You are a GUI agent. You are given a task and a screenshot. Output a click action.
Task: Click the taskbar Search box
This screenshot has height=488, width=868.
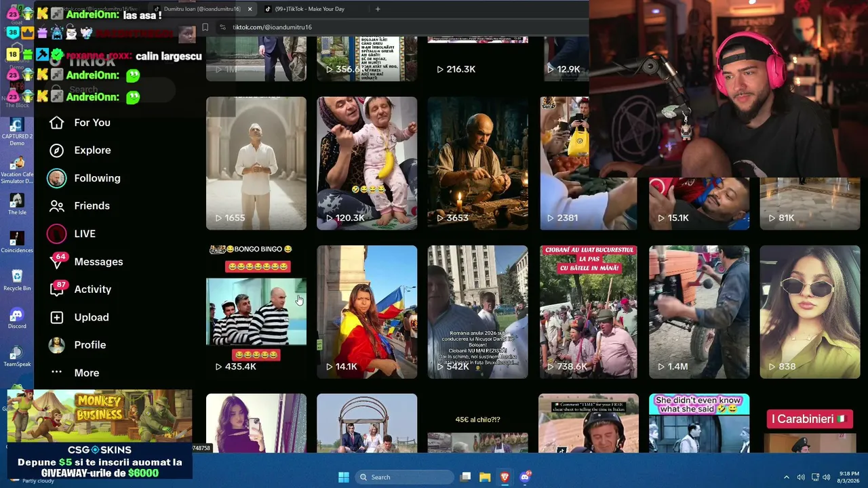pyautogui.click(x=404, y=477)
